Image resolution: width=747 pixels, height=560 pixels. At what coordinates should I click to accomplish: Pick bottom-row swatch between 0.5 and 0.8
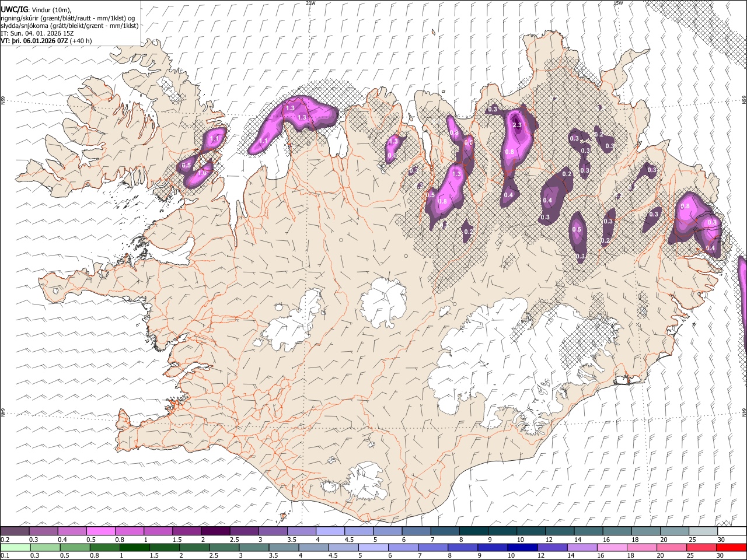pyautogui.click(x=74, y=547)
